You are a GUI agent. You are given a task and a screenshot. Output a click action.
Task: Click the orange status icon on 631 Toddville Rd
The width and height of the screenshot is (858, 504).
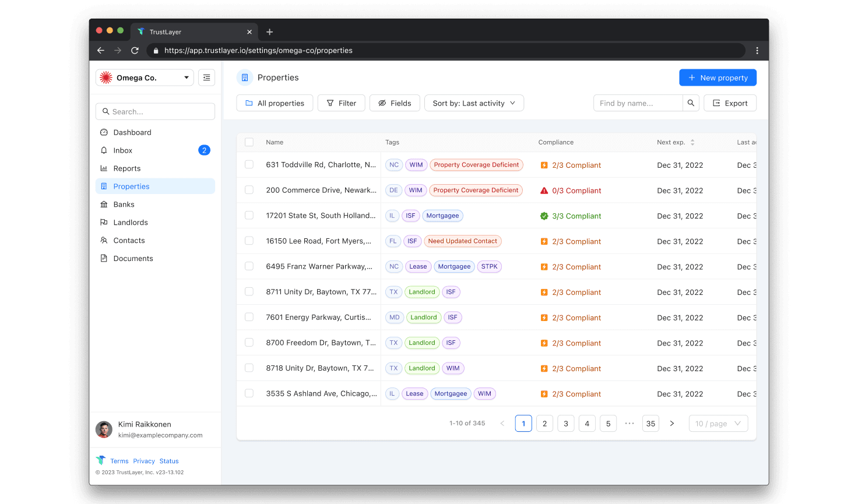click(x=544, y=165)
